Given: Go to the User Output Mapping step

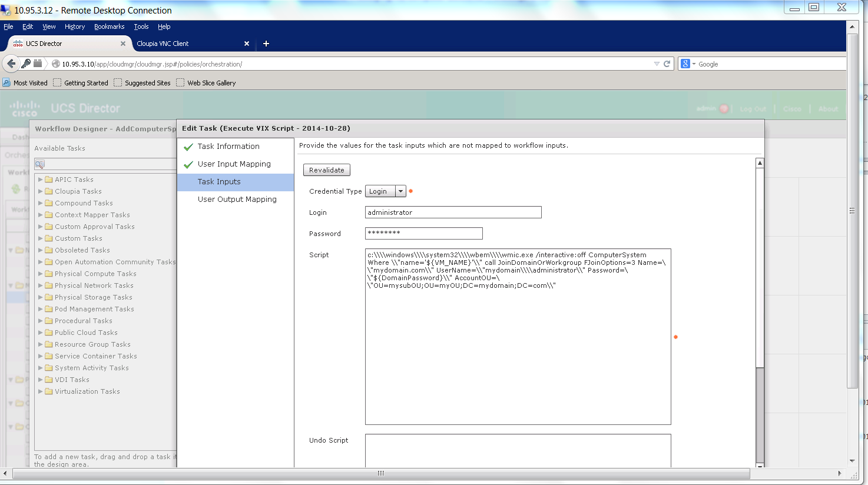Looking at the screenshot, I should point(237,200).
